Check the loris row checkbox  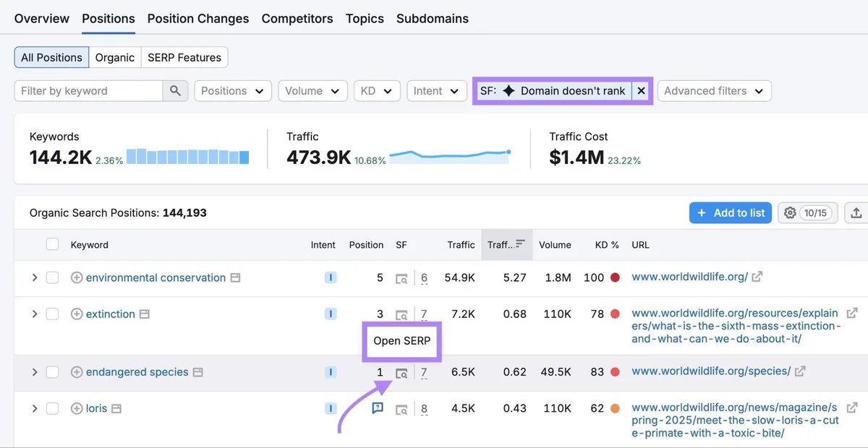pos(52,408)
